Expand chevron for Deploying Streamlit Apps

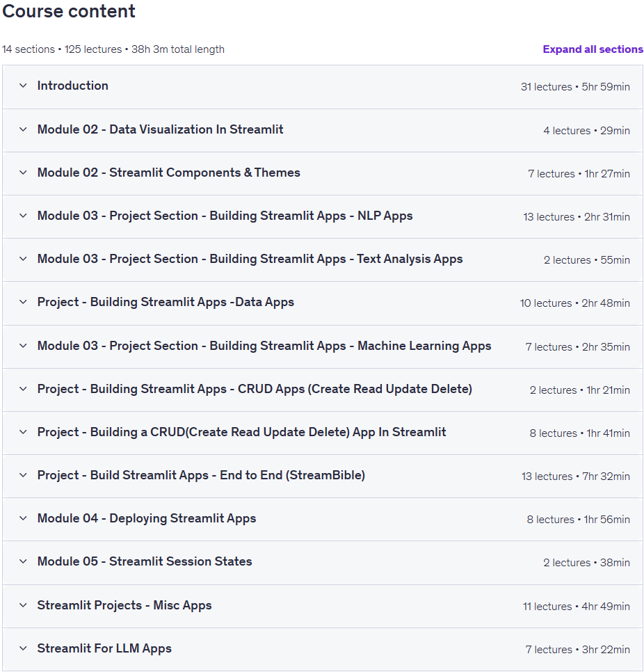tap(23, 518)
